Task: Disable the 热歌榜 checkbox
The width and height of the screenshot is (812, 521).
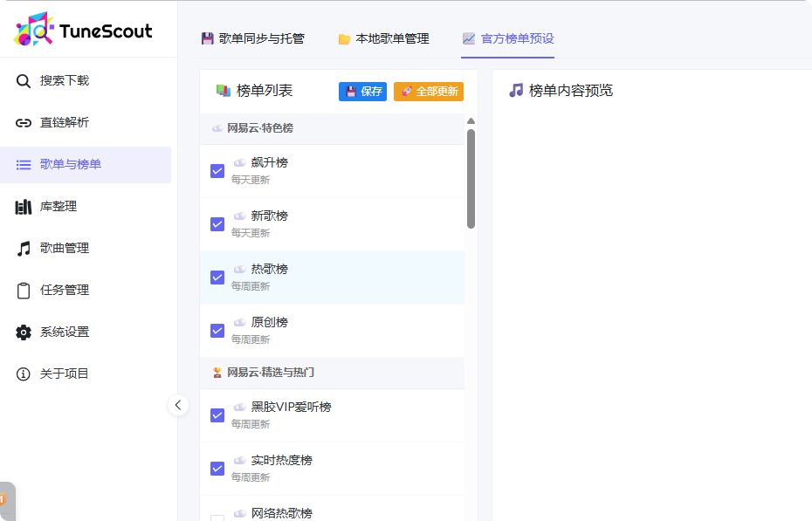Action: pos(217,278)
